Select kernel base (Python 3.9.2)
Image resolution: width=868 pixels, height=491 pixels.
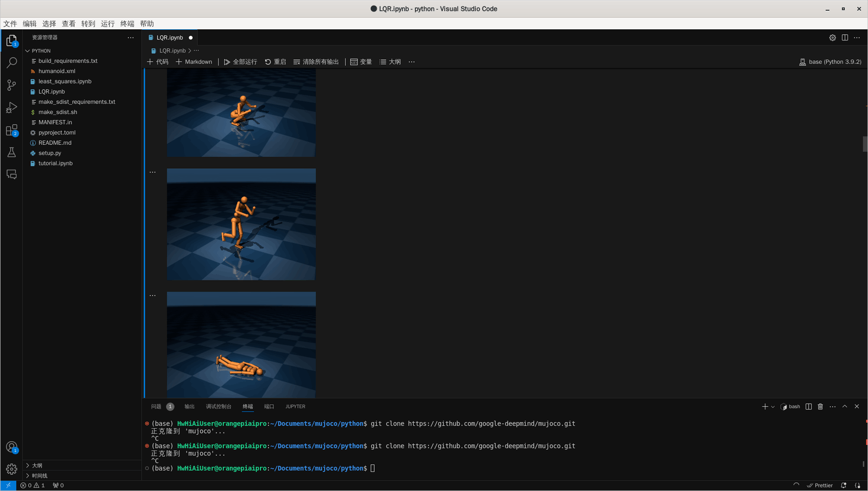click(830, 62)
